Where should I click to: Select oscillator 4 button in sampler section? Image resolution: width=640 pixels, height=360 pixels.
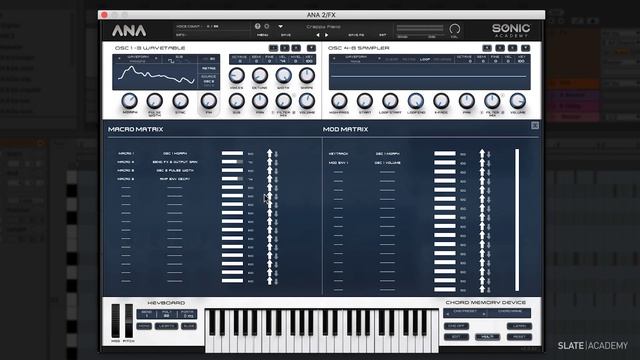(487, 48)
